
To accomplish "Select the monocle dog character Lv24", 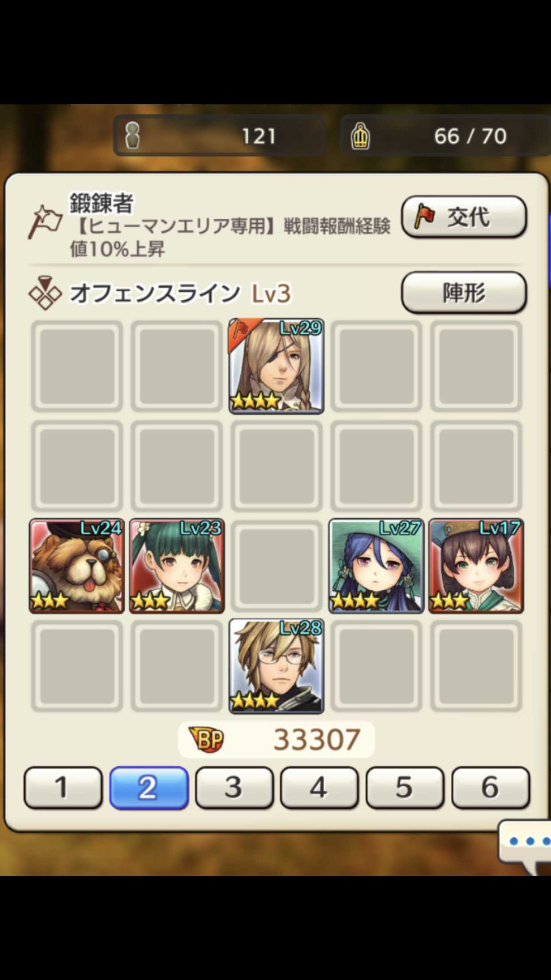I will pos(77,566).
